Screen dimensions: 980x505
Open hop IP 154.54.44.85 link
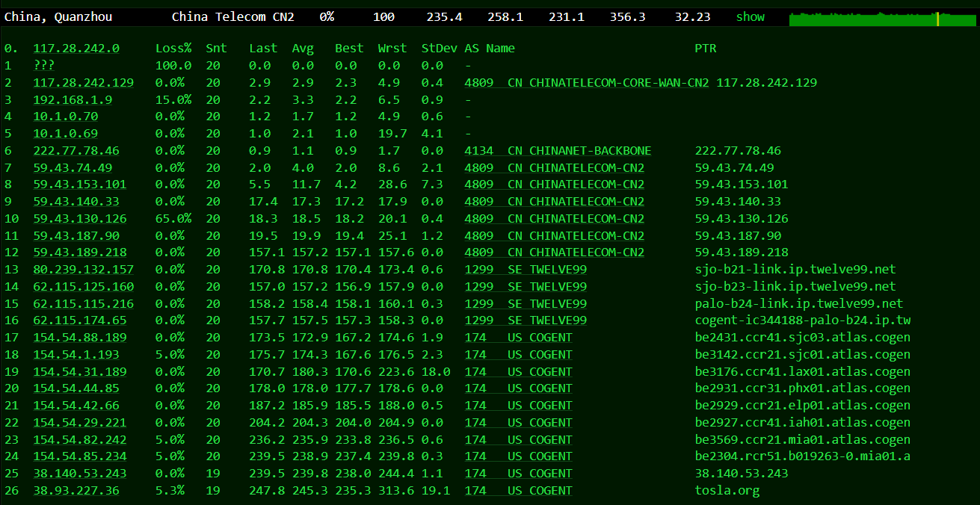pos(76,388)
